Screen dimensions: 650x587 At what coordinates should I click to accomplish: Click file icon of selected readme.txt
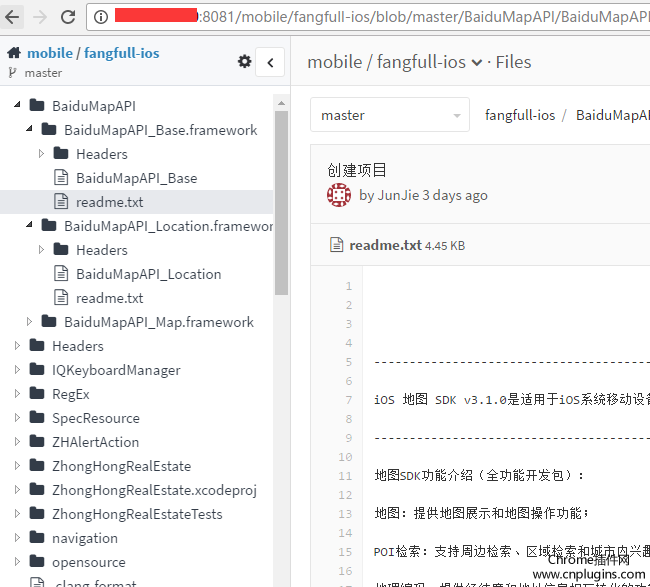pos(61,201)
